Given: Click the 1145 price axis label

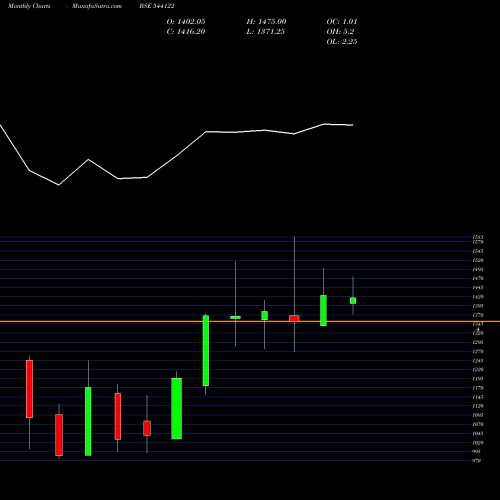Looking at the screenshot, I should pyautogui.click(x=478, y=397).
